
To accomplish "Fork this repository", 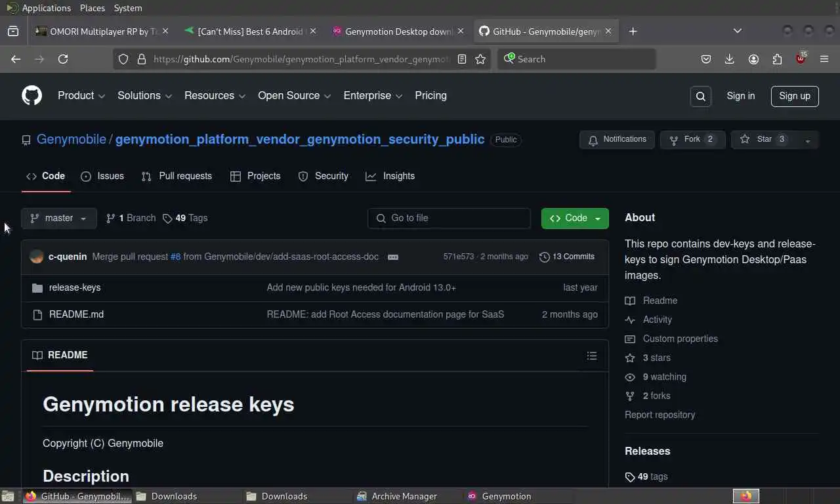I will (692, 140).
